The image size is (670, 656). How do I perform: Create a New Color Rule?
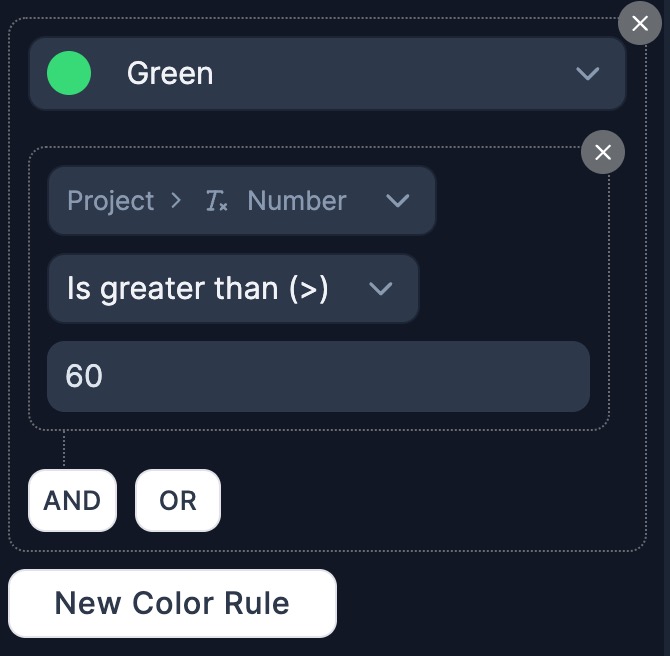coord(172,603)
